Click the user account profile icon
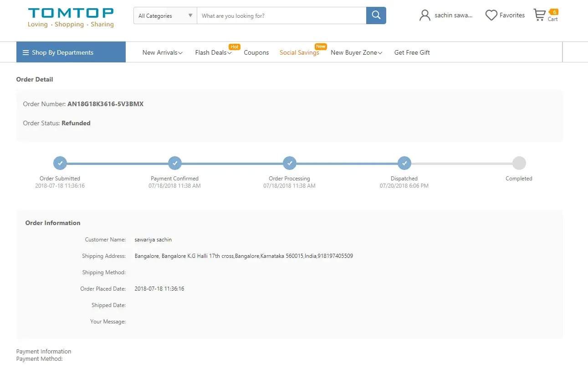The height and width of the screenshot is (369, 588). pos(424,15)
